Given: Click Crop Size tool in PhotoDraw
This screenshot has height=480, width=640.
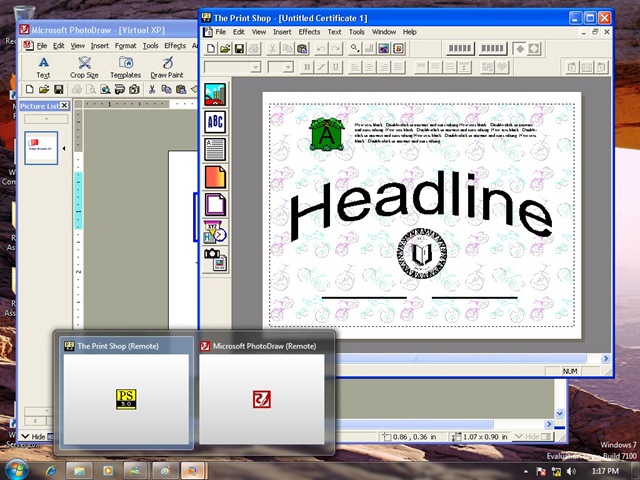Looking at the screenshot, I should coord(84,67).
